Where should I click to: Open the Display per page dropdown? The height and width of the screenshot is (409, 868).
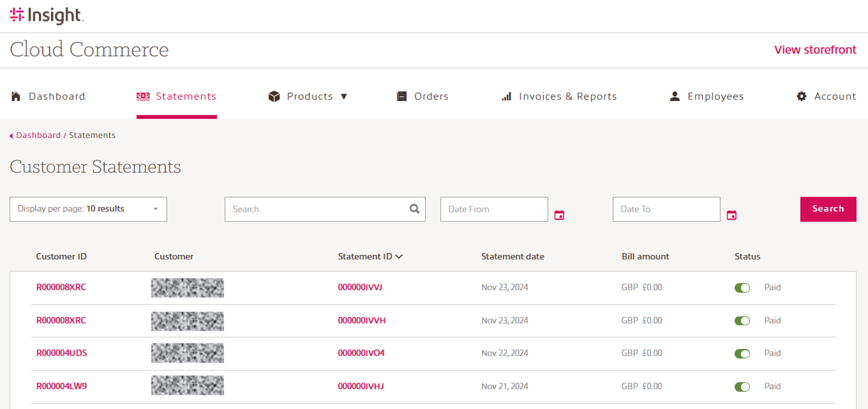tap(88, 209)
